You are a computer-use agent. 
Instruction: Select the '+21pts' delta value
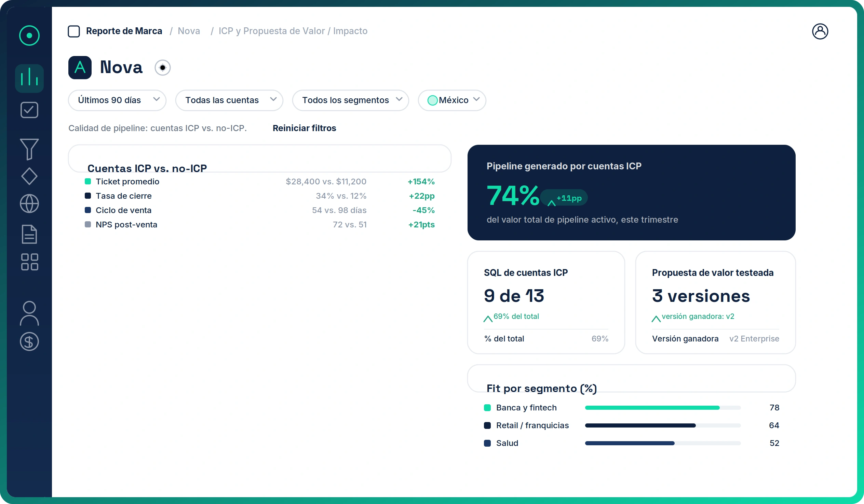[421, 224]
